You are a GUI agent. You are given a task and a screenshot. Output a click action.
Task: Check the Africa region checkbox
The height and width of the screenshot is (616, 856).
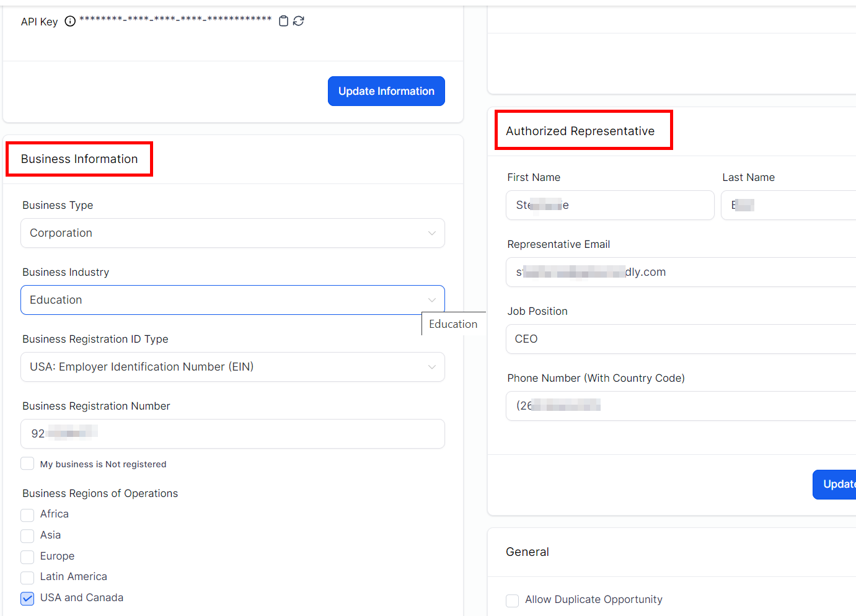pyautogui.click(x=27, y=515)
